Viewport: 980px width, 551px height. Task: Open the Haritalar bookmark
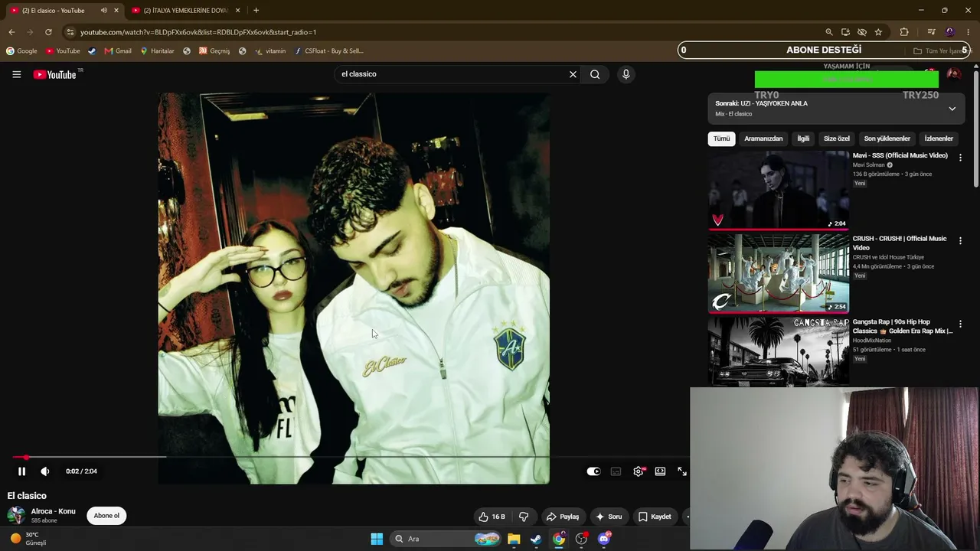coord(157,51)
